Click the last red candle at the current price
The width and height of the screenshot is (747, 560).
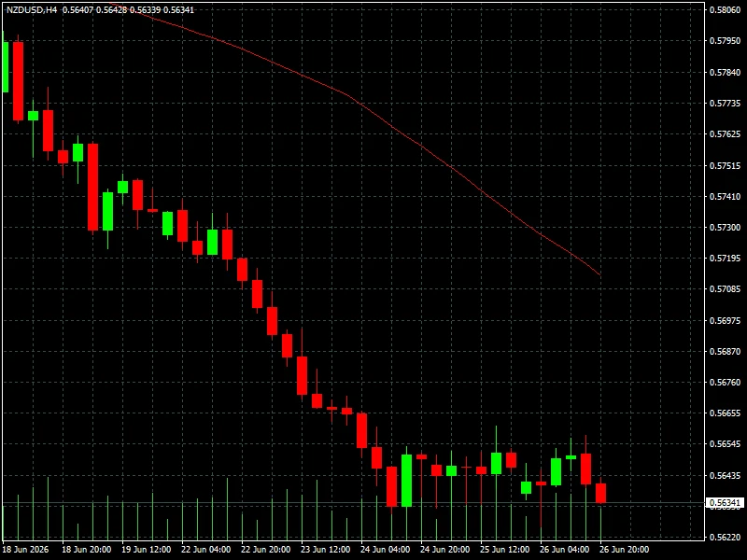point(600,493)
